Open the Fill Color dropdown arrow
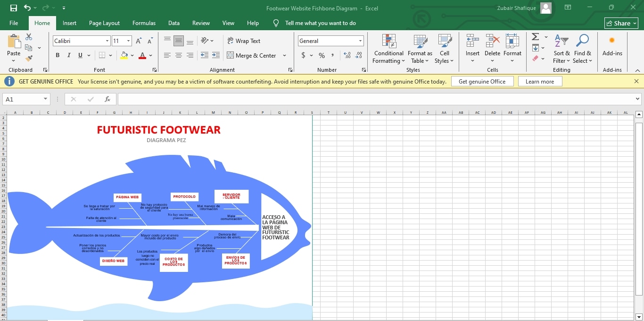Viewport: 644px width, 321px height. (x=132, y=55)
